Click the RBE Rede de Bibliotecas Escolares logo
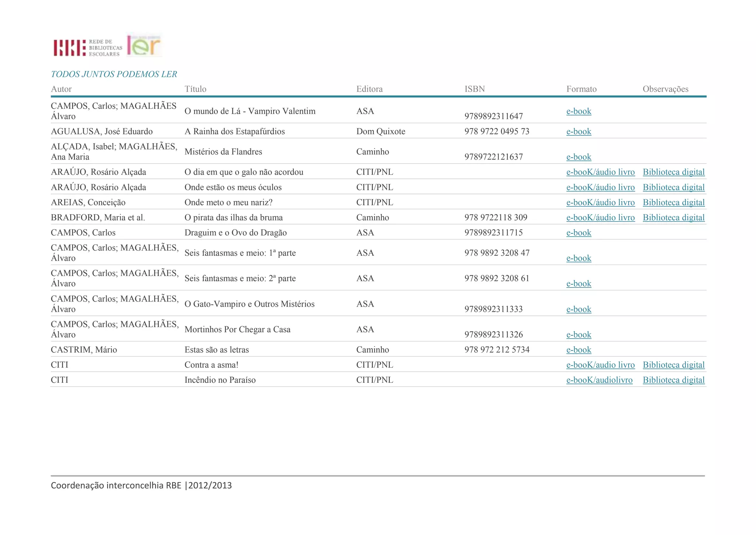756x535 pixels. (87, 48)
